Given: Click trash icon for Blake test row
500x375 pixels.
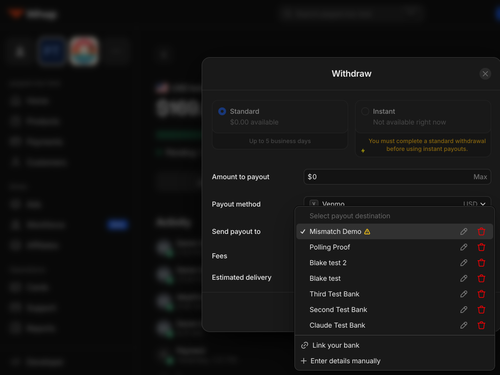Looking at the screenshot, I should (481, 278).
